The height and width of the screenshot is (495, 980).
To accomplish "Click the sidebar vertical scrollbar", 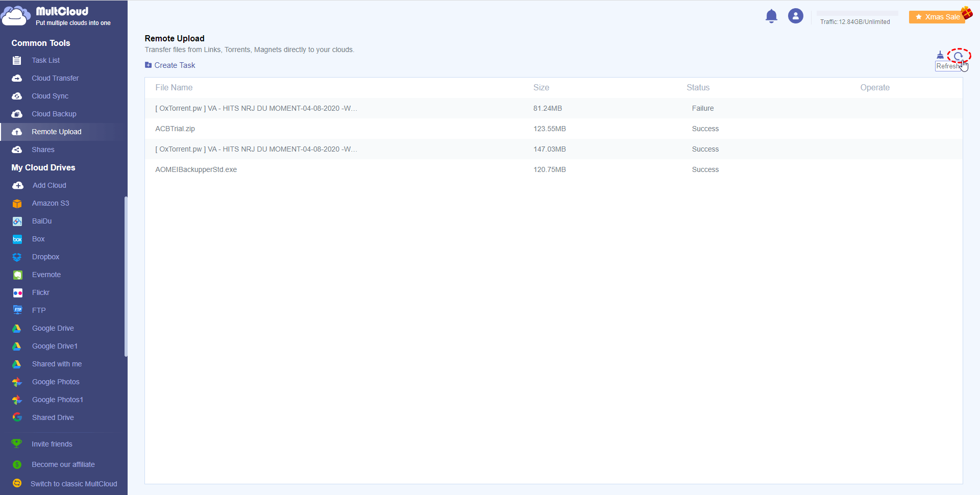I will click(126, 277).
